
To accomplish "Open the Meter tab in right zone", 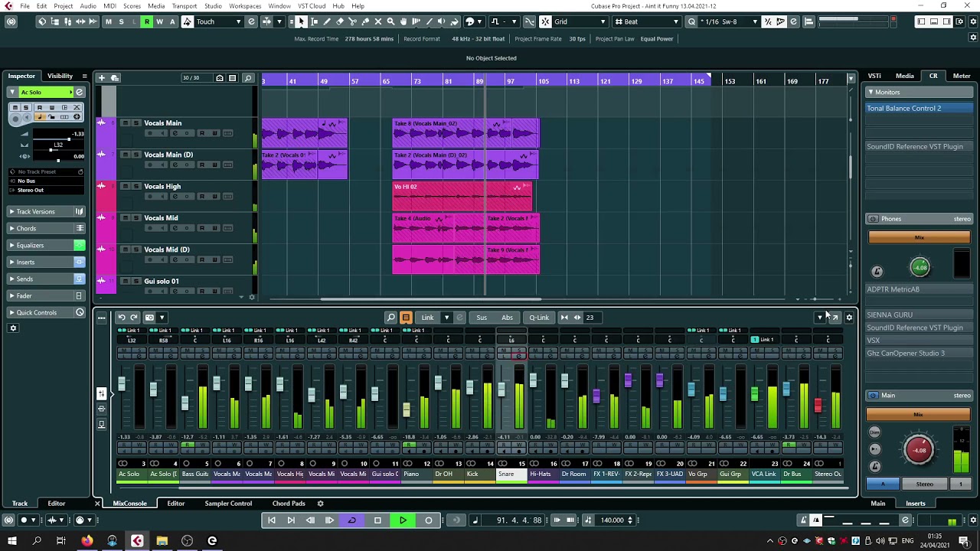I will (x=962, y=76).
